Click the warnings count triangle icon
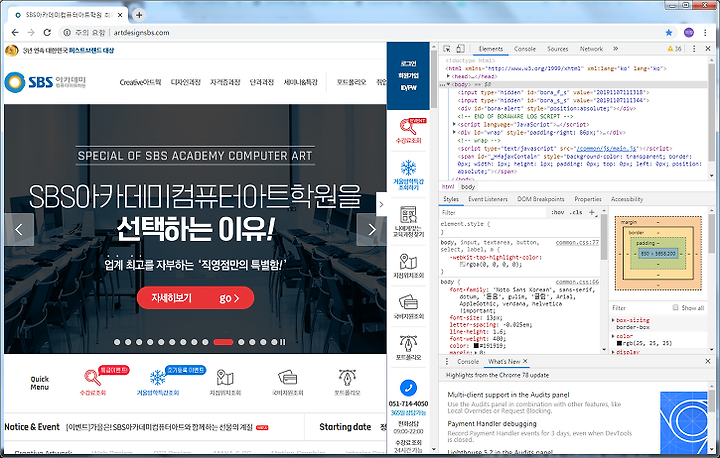This screenshot has width=720, height=458. click(x=670, y=49)
